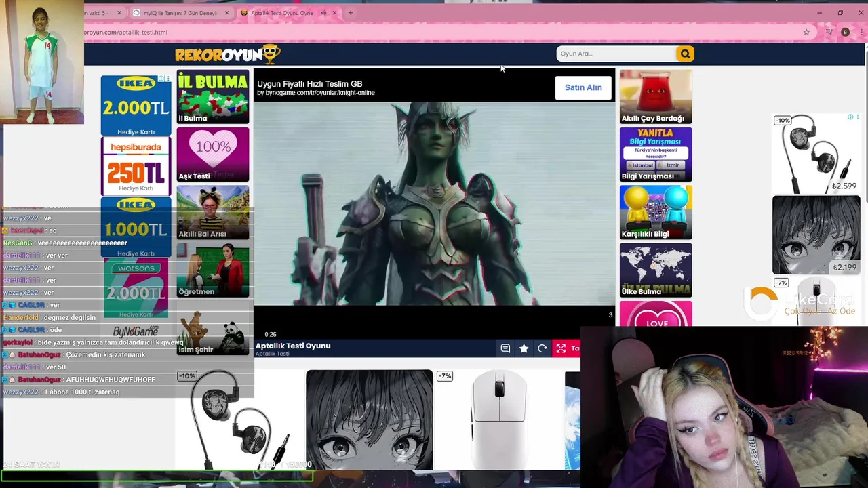This screenshot has height=488, width=868.
Task: Open the Akıllı Çay Bardağı game thumbnail
Action: point(656,97)
